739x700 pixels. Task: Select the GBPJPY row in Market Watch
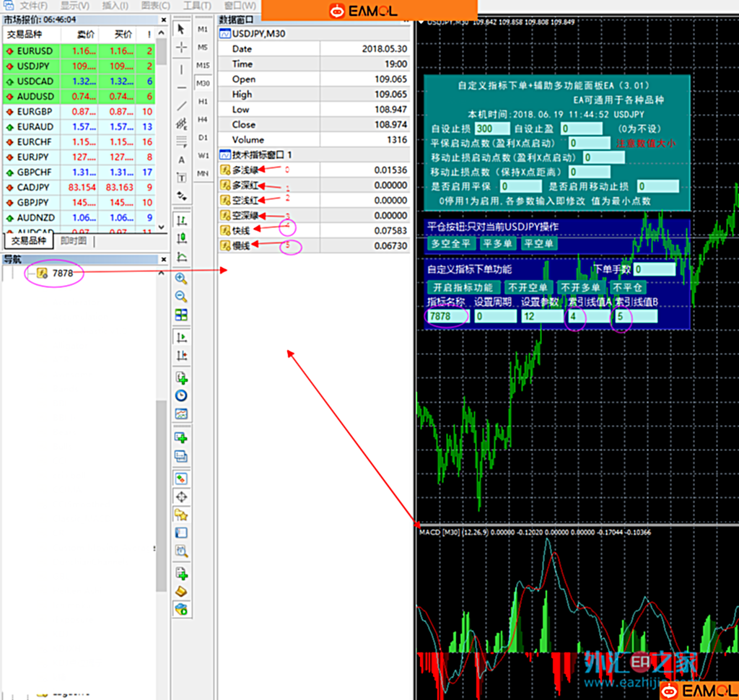coord(34,203)
